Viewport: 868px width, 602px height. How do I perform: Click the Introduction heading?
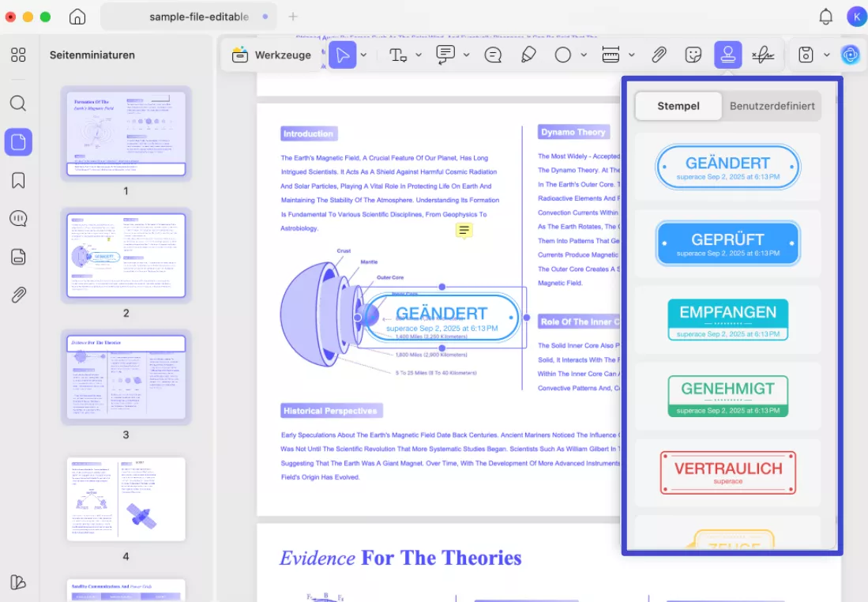[308, 134]
